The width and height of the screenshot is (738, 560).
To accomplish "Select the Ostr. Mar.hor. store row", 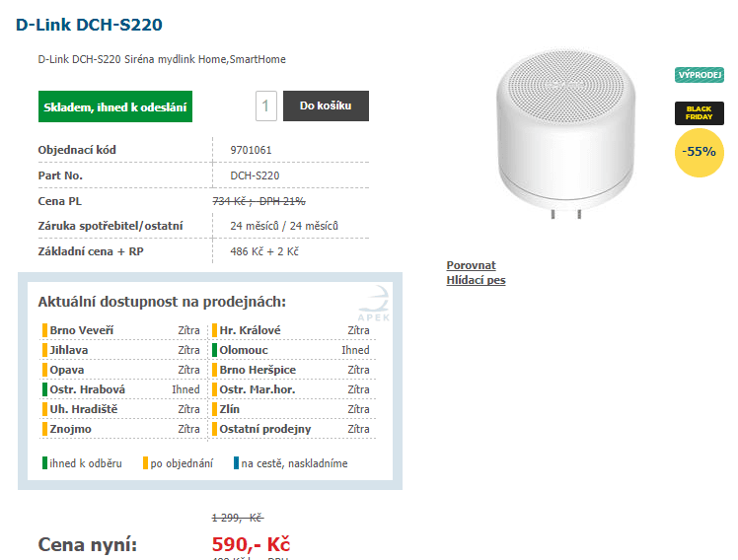I will [x=291, y=389].
